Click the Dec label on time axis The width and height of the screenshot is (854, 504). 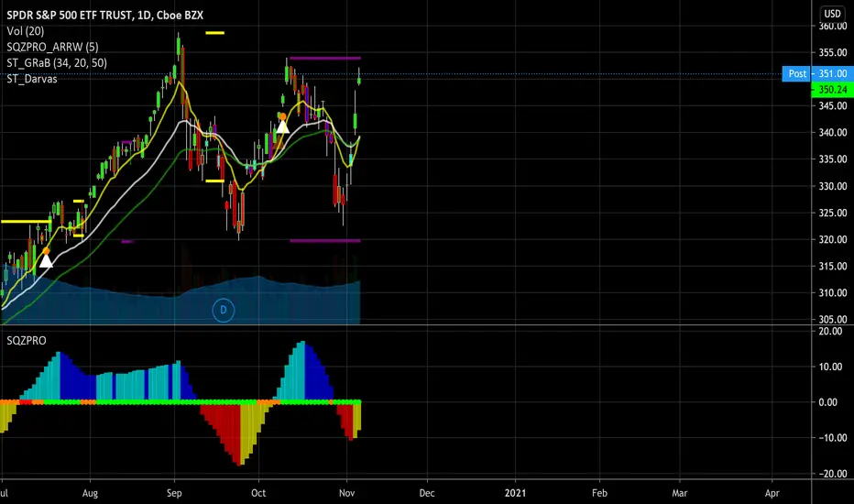point(427,493)
